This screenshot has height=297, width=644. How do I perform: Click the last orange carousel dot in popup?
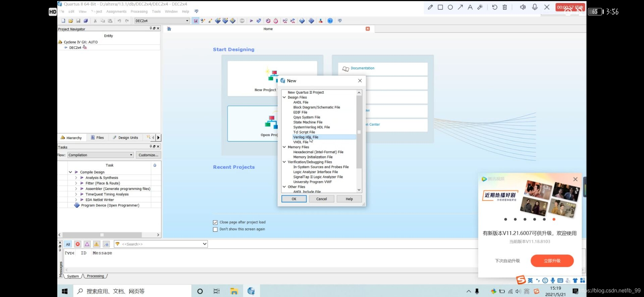point(554,219)
